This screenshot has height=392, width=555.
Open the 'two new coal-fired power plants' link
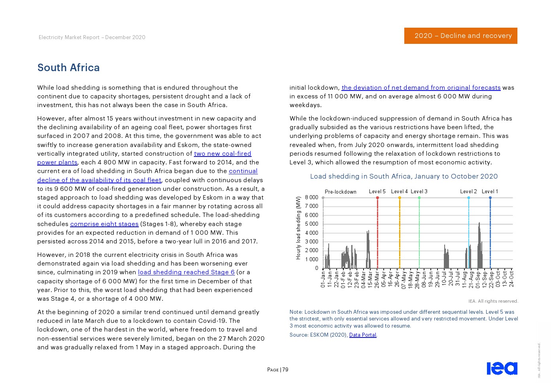coord(222,154)
